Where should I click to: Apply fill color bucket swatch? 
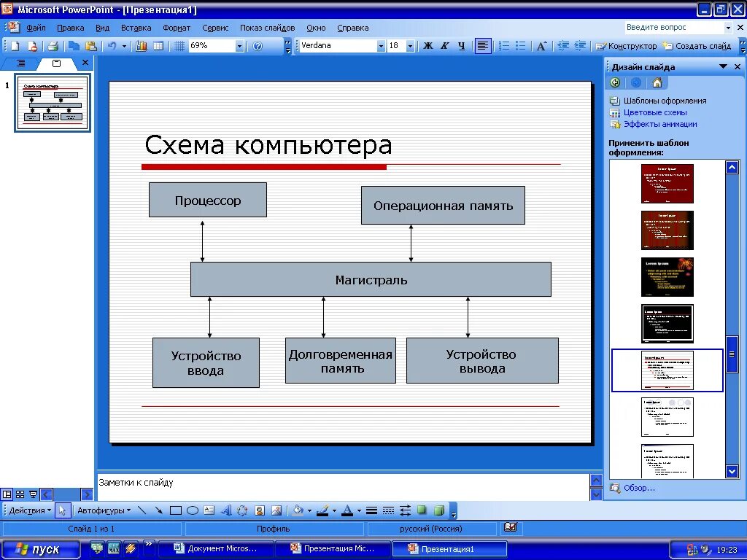tap(298, 510)
